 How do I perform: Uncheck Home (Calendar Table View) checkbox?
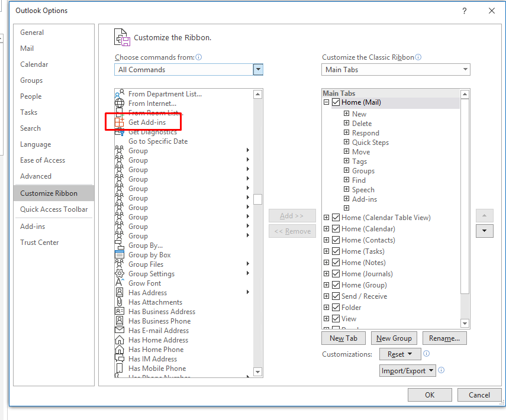(336, 218)
